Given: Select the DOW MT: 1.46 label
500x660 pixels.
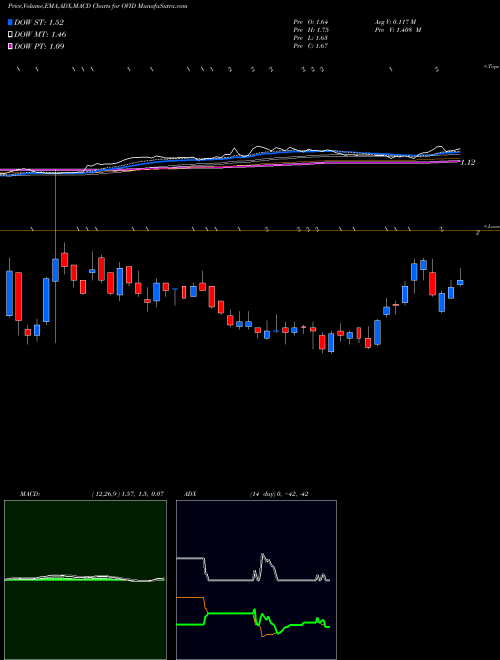Looking at the screenshot, I should tap(40, 35).
